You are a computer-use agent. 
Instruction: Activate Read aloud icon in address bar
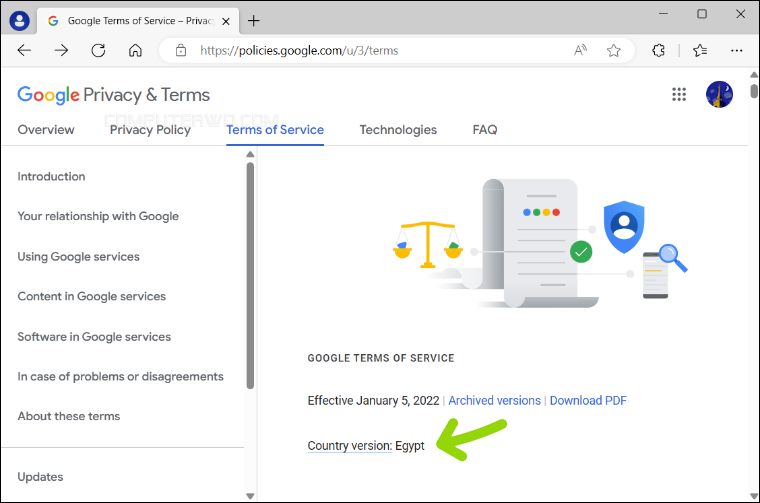[x=580, y=50]
